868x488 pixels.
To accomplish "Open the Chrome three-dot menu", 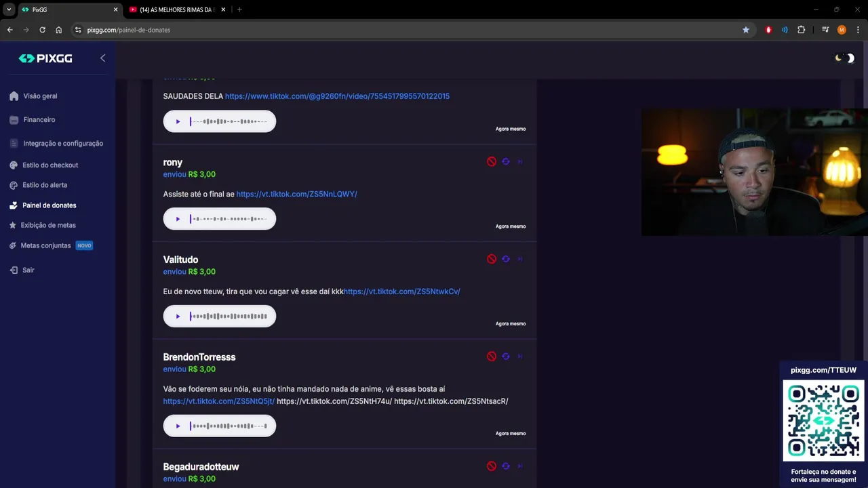I will pos(858,30).
